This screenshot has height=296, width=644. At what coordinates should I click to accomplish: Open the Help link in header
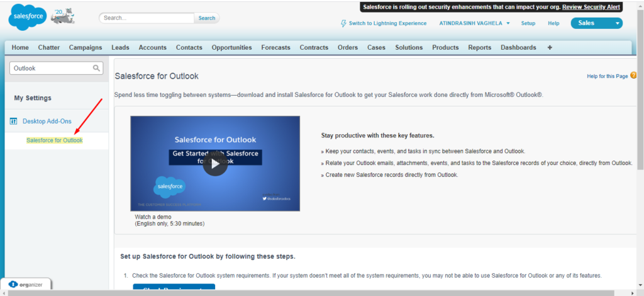coord(553,23)
